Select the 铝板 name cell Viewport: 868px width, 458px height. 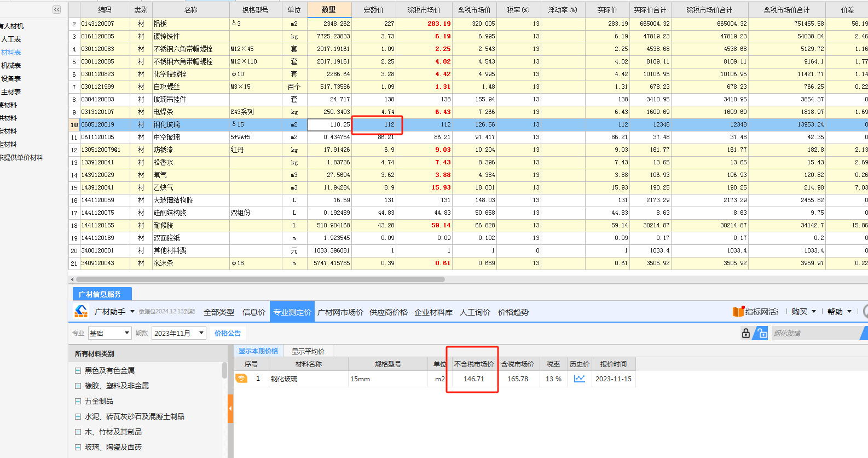click(x=190, y=24)
